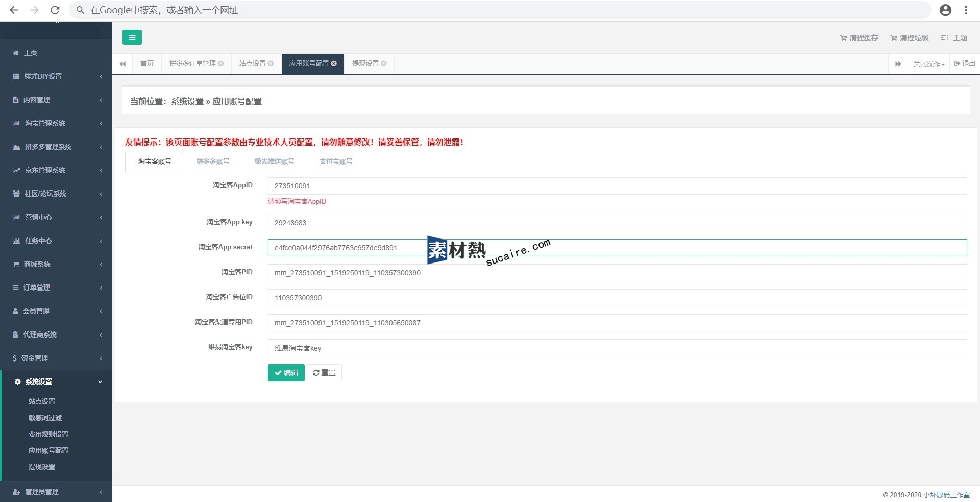Click the 重置 reset button

click(x=324, y=373)
